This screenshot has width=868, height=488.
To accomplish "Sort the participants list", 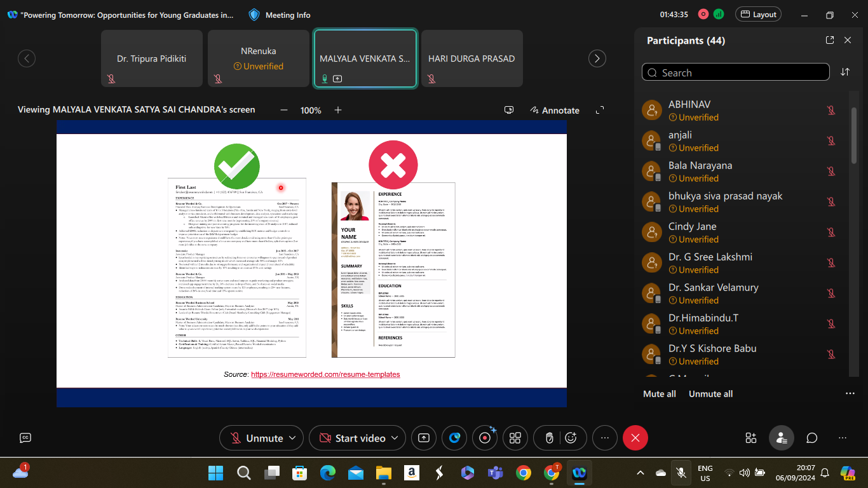I will tap(845, 72).
